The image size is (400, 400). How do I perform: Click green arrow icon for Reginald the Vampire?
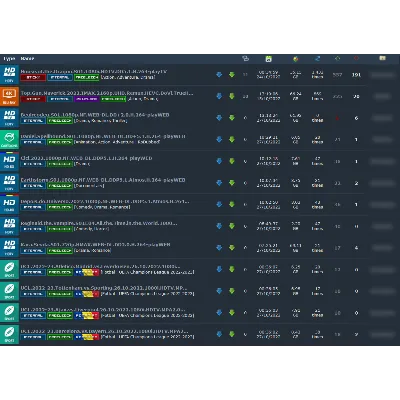(232, 226)
